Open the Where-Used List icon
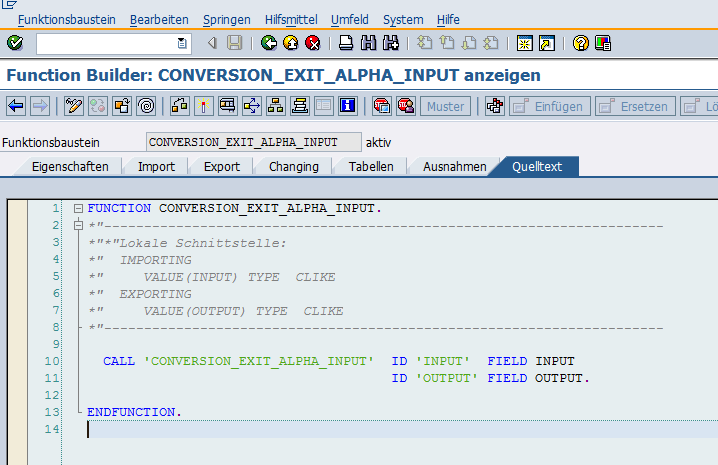 click(x=252, y=106)
